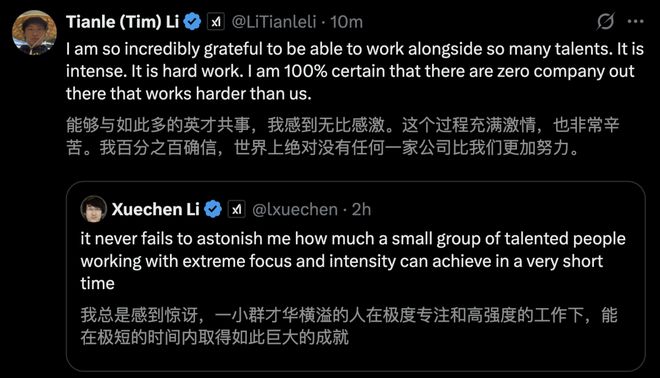
Task: Open the quoted tweet about talented people
Action: point(356,276)
